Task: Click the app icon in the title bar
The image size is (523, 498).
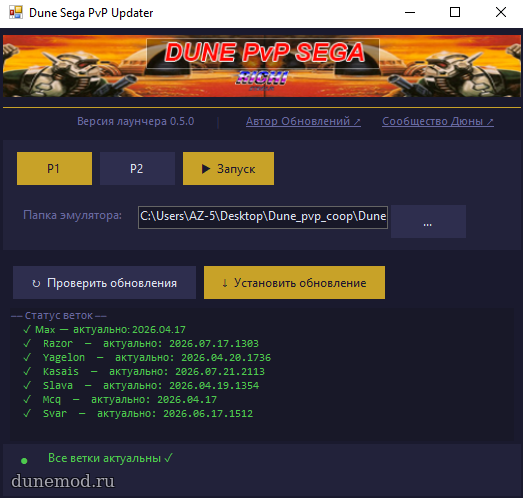Action: click(x=16, y=13)
